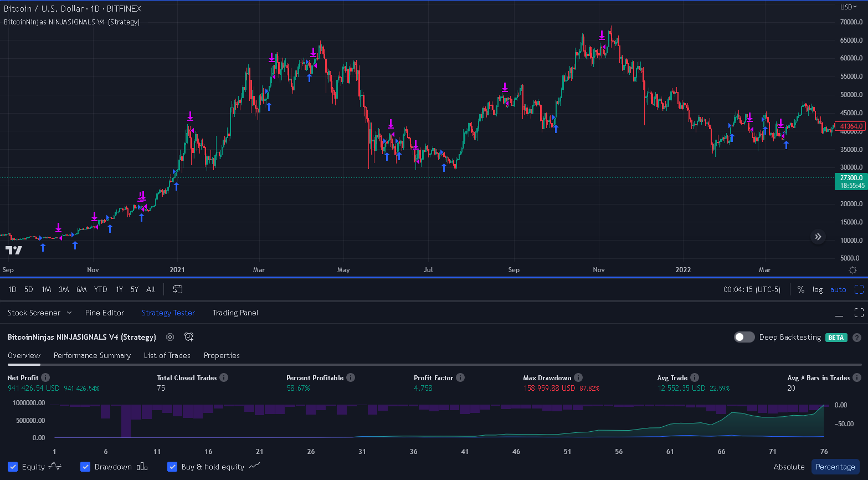Click the Total Closed Trades info icon
868x480 pixels.
(224, 377)
